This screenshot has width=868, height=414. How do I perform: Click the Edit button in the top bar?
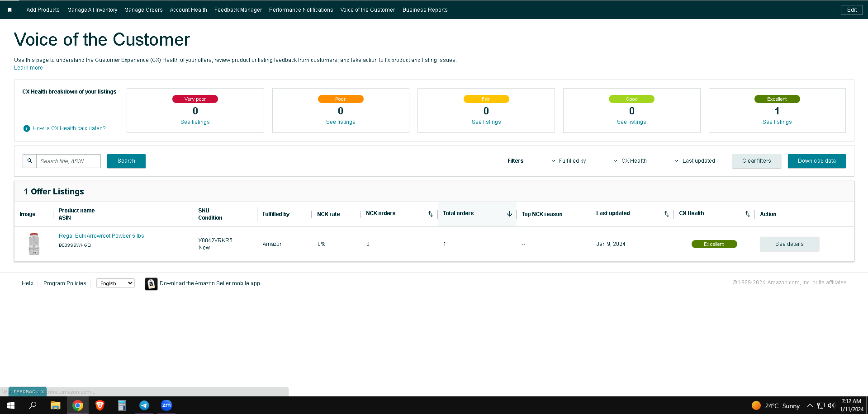852,10
